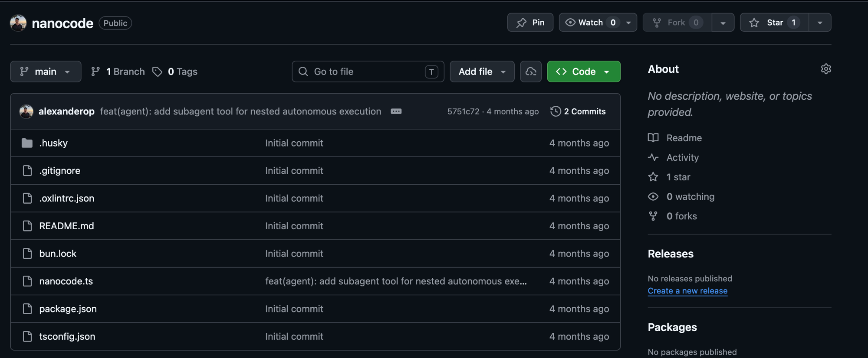Click the nanocode repository owner avatar
The height and width of the screenshot is (358, 868).
pyautogui.click(x=18, y=23)
